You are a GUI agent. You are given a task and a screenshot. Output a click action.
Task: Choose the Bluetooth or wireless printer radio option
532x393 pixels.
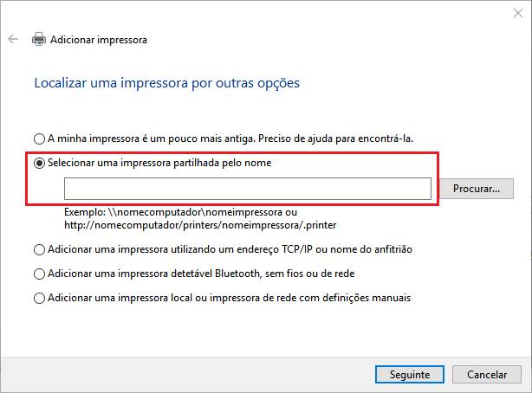[x=39, y=274]
